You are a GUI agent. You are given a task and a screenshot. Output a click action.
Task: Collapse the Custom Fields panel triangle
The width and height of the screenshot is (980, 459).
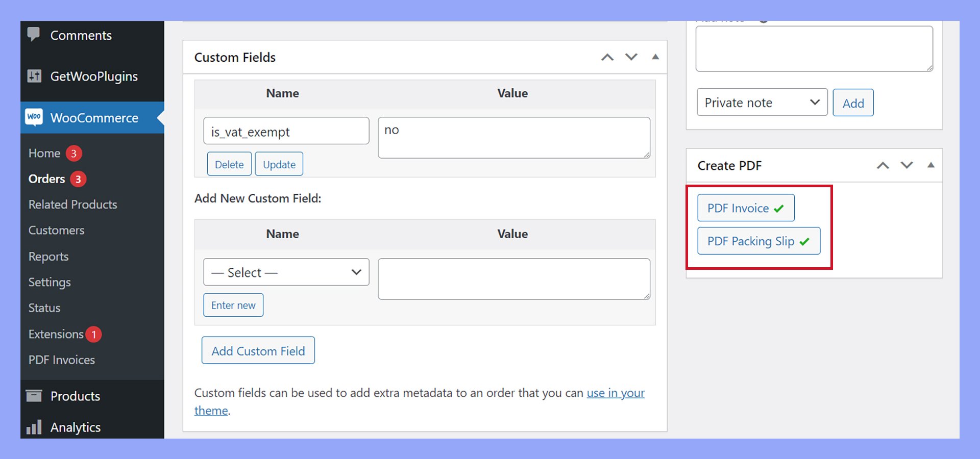[x=655, y=57]
